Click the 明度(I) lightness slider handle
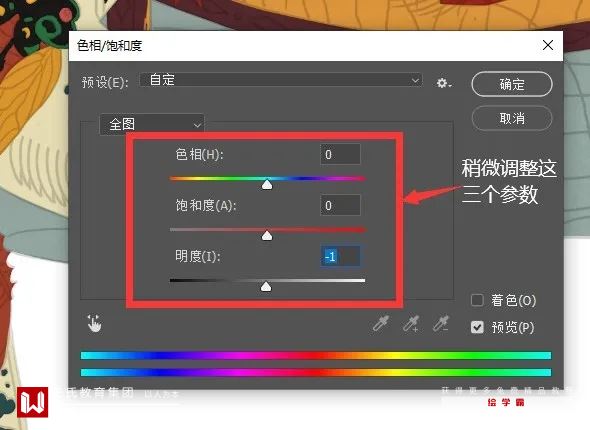The height and width of the screenshot is (430, 590). tap(266, 287)
